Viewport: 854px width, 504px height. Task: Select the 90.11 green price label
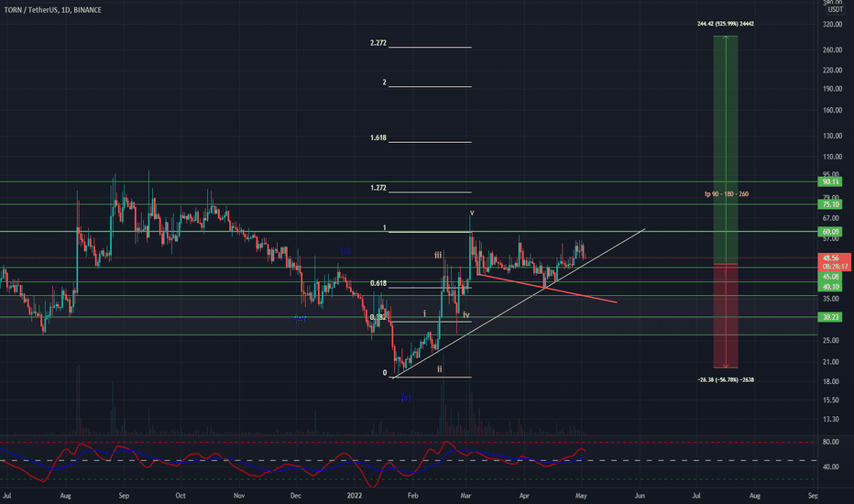[x=830, y=181]
